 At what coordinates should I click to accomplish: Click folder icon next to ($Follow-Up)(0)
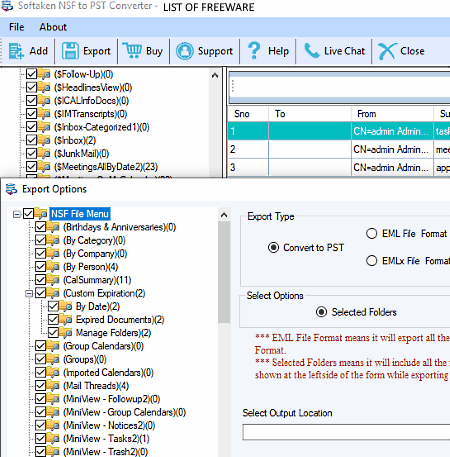click(x=44, y=74)
